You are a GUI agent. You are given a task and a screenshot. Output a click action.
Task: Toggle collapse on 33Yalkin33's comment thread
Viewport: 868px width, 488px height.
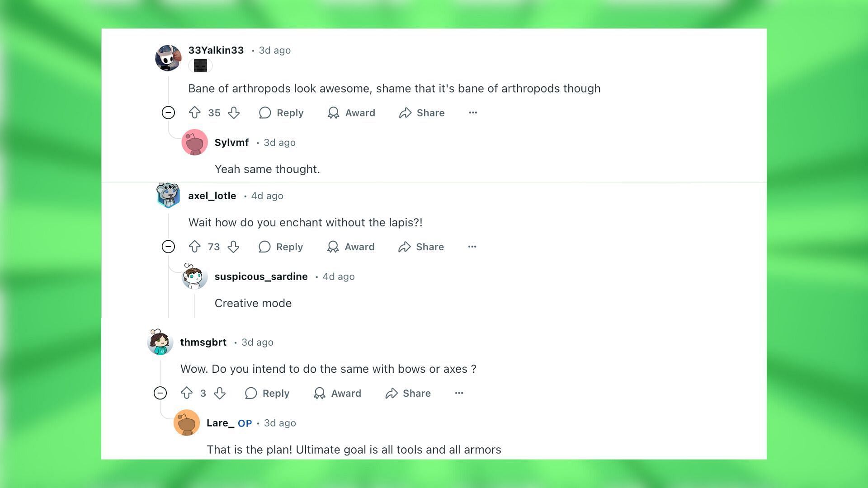tap(168, 113)
